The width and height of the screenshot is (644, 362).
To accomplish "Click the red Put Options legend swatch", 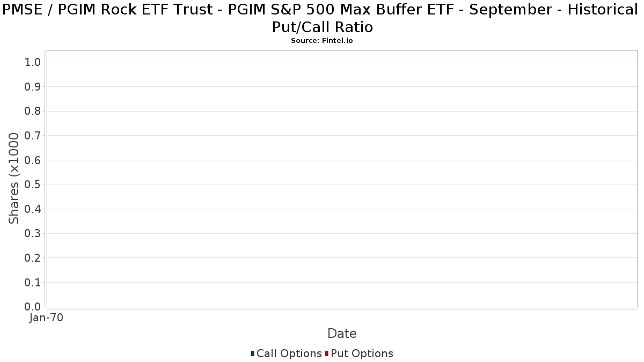I will pos(326,353).
